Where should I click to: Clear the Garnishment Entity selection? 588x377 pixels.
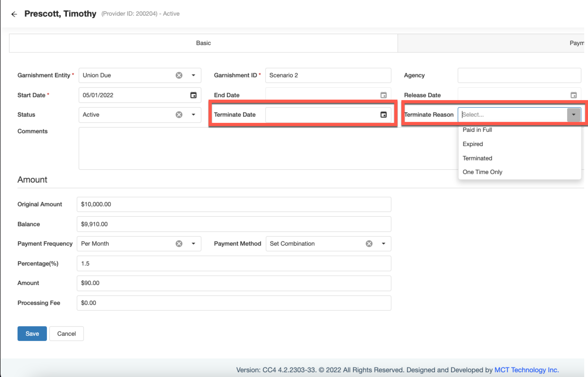coord(179,75)
